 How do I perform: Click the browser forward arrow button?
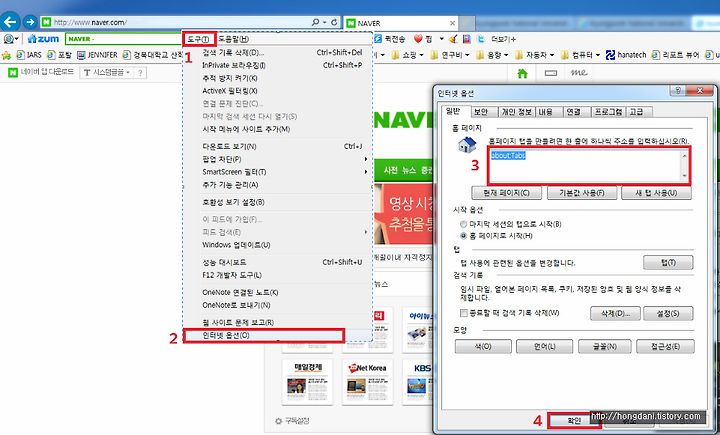30,22
